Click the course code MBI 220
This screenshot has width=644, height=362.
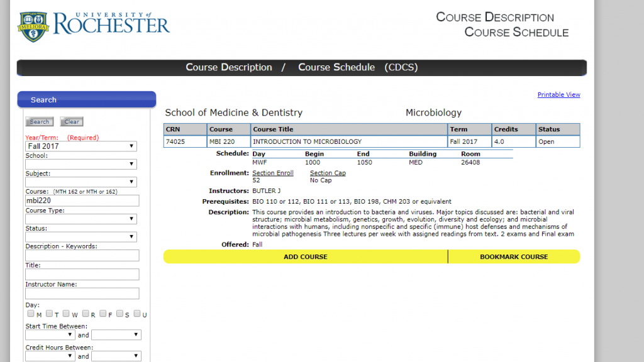pos(222,141)
